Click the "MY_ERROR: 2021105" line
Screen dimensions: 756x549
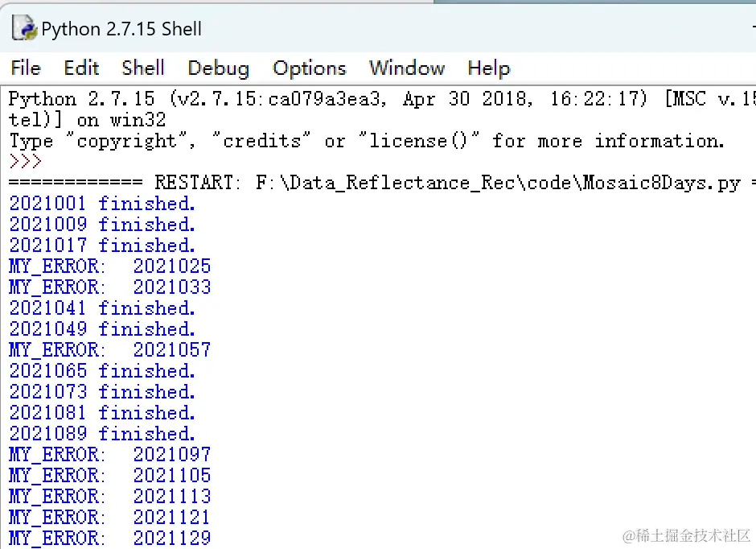click(110, 475)
